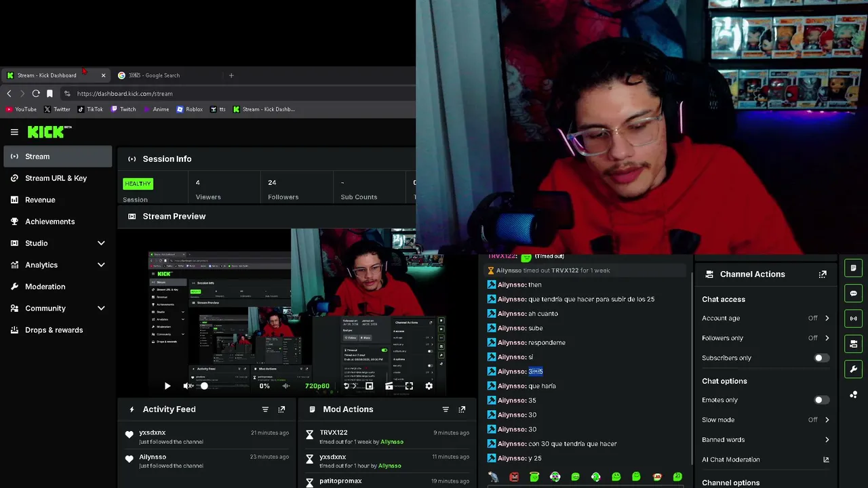Open stream preview settings gear
Image resolution: width=868 pixels, height=488 pixels.
click(x=429, y=386)
